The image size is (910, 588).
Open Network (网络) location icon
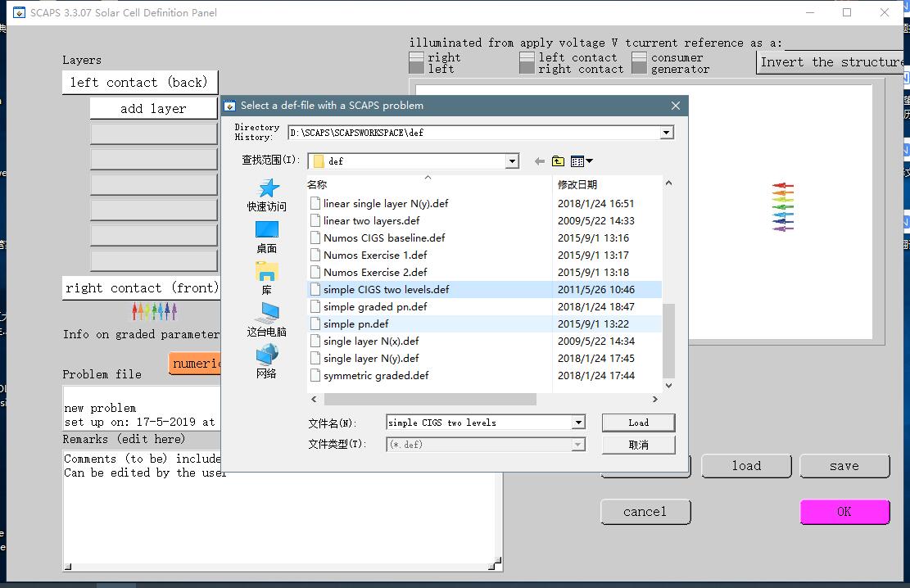point(266,362)
